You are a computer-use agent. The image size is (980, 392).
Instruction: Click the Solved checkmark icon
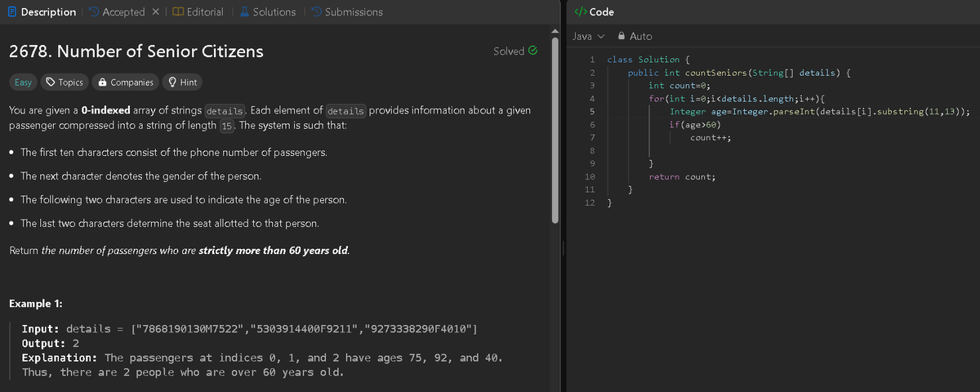[x=532, y=51]
